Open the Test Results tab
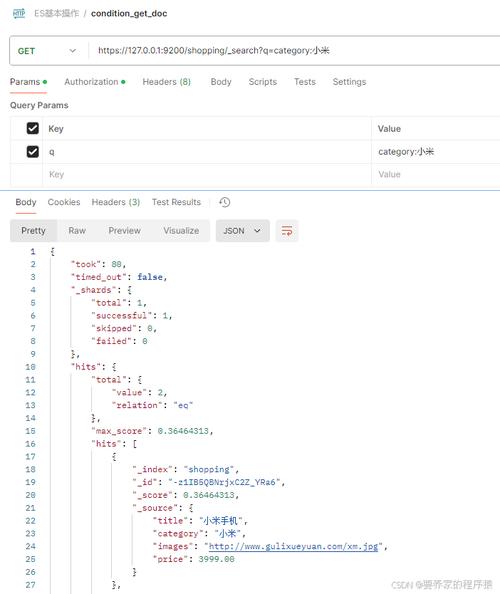This screenshot has width=500, height=594. pyautogui.click(x=176, y=202)
